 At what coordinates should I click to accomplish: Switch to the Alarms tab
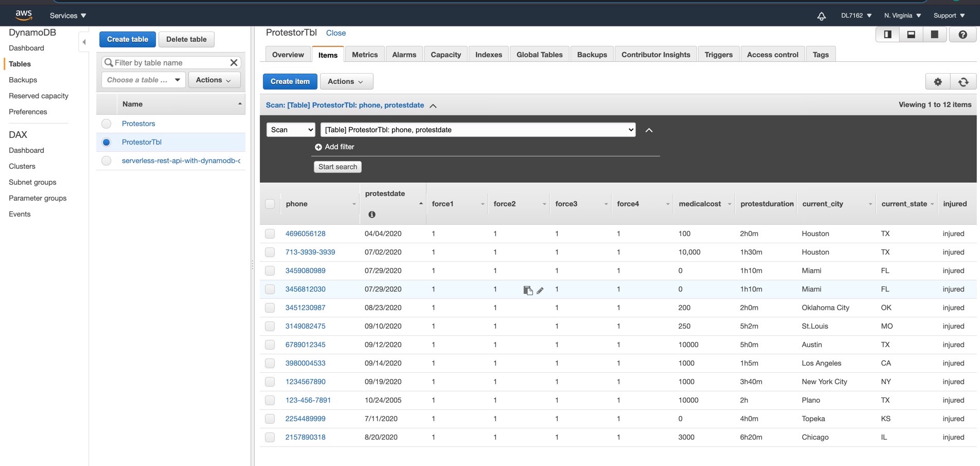(x=404, y=55)
